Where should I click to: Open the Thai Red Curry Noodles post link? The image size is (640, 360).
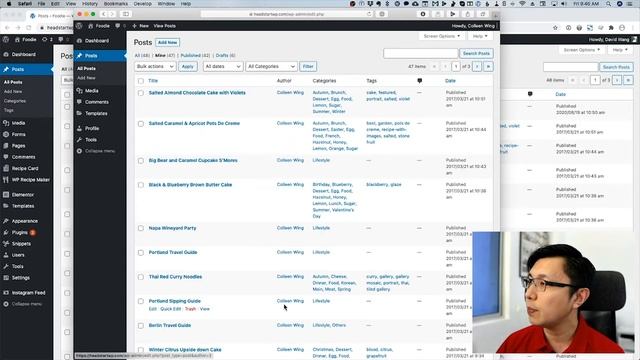tap(175, 277)
